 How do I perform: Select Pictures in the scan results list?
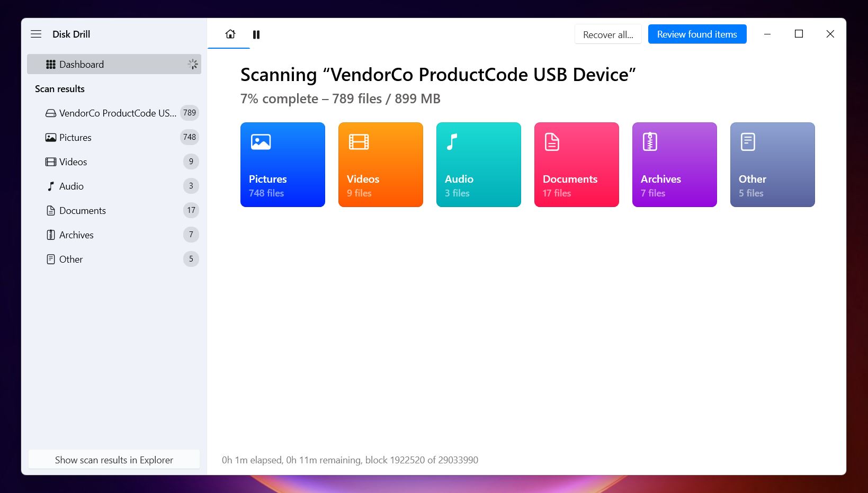(114, 137)
